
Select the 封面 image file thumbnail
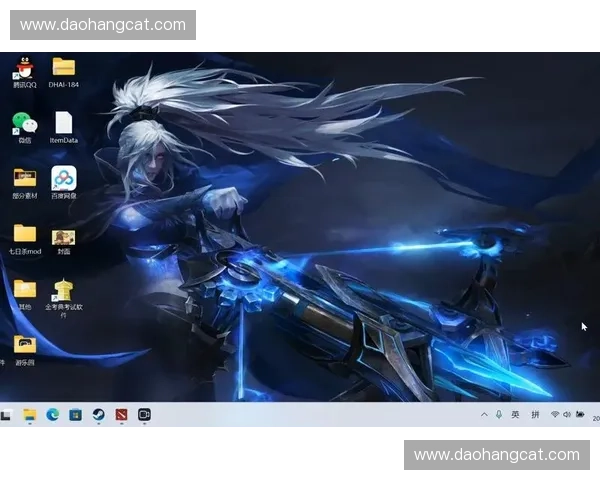click(64, 242)
